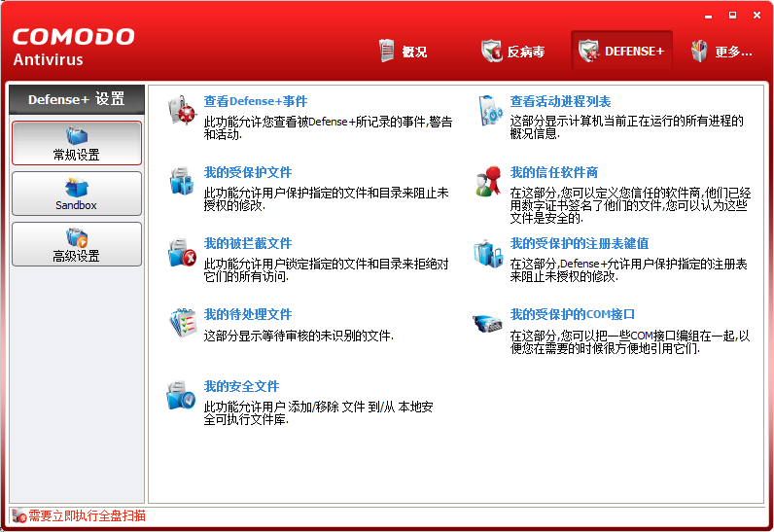Screen dimensions: 774x532
Task: Click the blue box icon above Sandbox
Action: pyautogui.click(x=77, y=187)
